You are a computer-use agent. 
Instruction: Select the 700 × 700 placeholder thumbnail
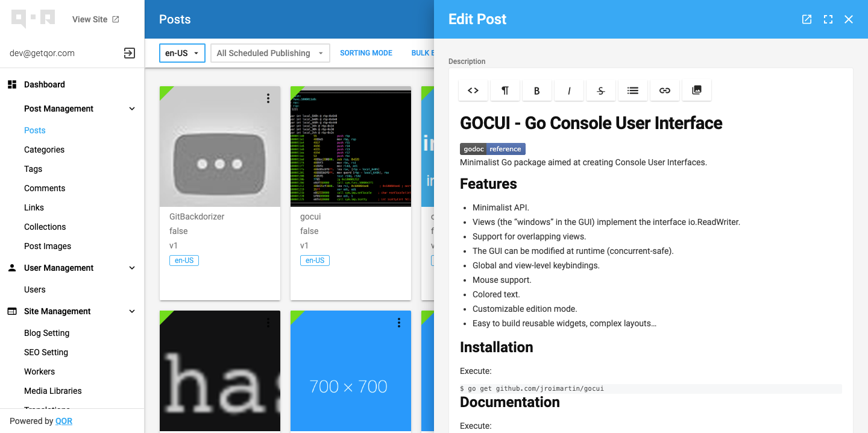(351, 371)
